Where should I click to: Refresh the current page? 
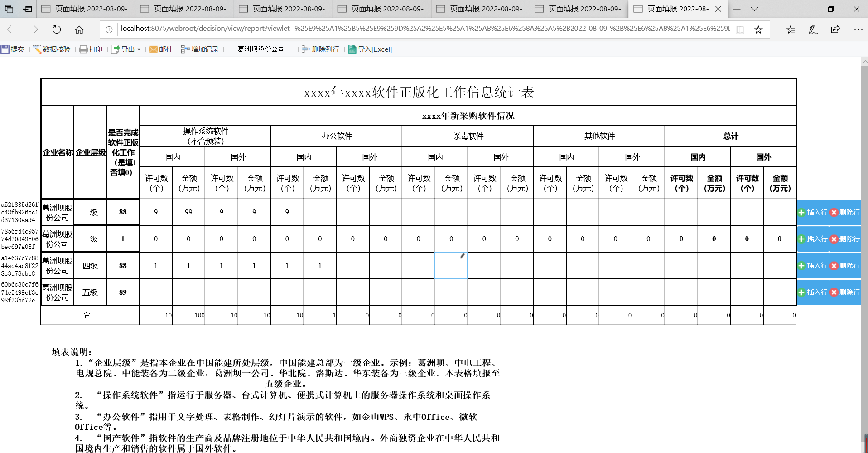[x=57, y=29]
